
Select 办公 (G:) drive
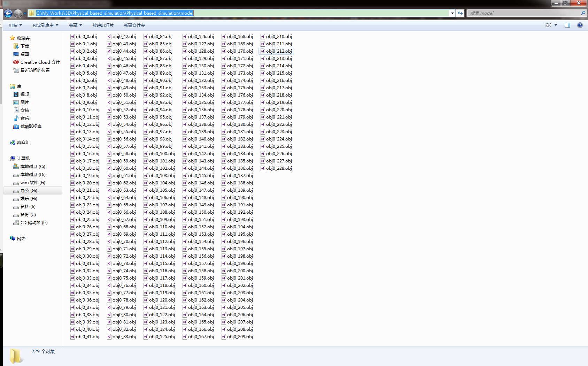[x=33, y=190]
